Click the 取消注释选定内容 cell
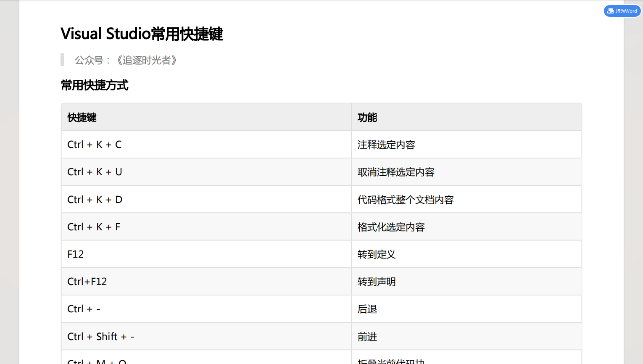Image resolution: width=643 pixels, height=364 pixels. pos(466,172)
